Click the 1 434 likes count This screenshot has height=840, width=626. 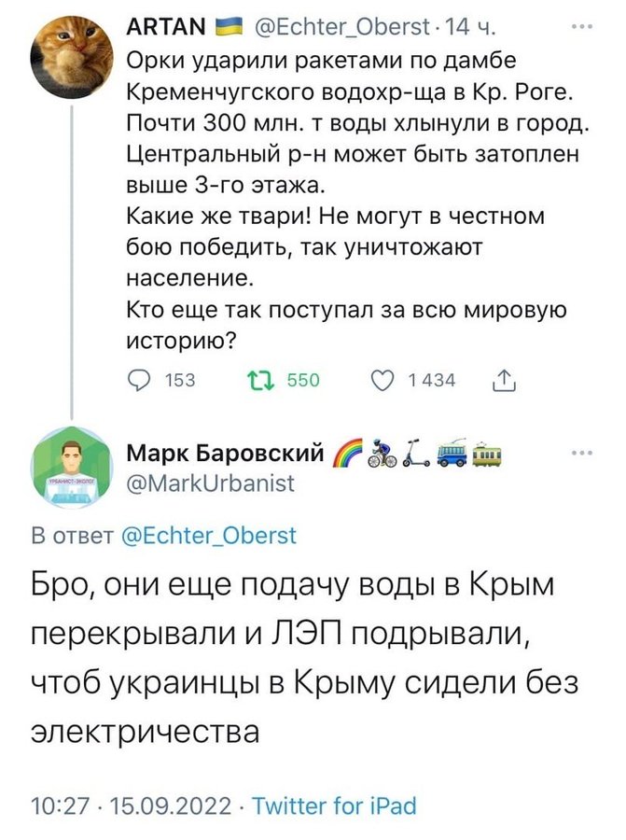click(432, 379)
